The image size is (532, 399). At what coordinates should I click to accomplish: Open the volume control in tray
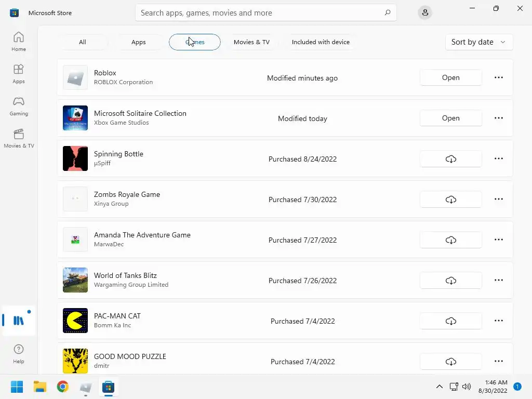[467, 387]
